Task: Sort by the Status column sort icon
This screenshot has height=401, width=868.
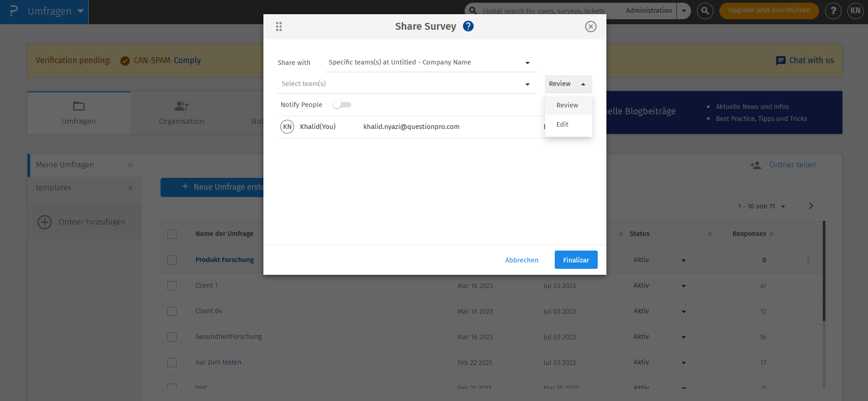Action: [710, 234]
